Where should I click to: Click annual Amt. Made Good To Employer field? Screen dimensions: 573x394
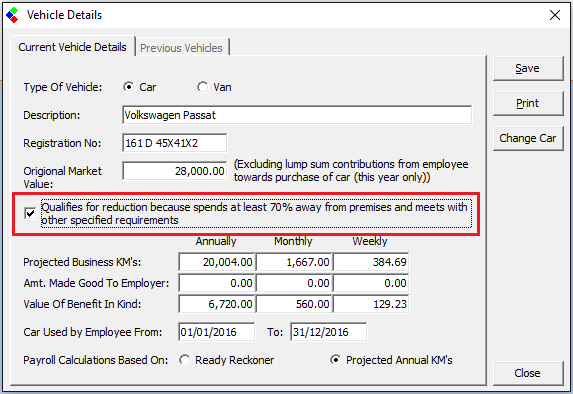click(x=217, y=283)
